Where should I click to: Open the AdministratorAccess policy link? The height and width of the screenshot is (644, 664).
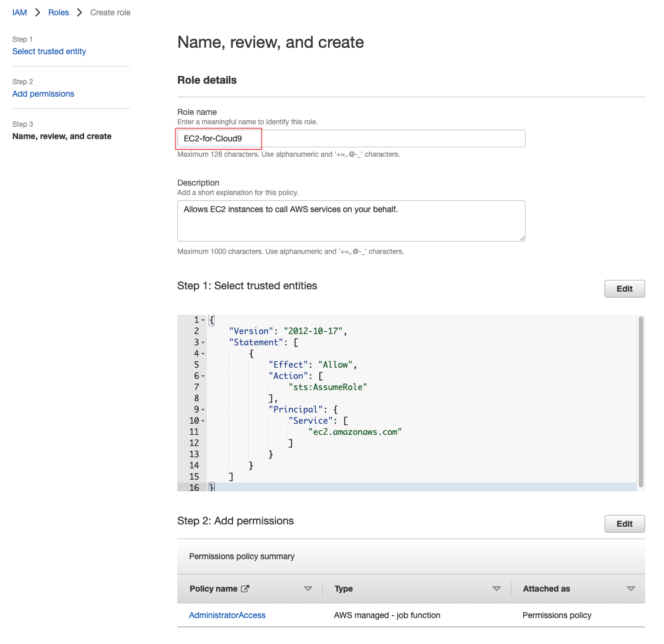[x=227, y=615]
